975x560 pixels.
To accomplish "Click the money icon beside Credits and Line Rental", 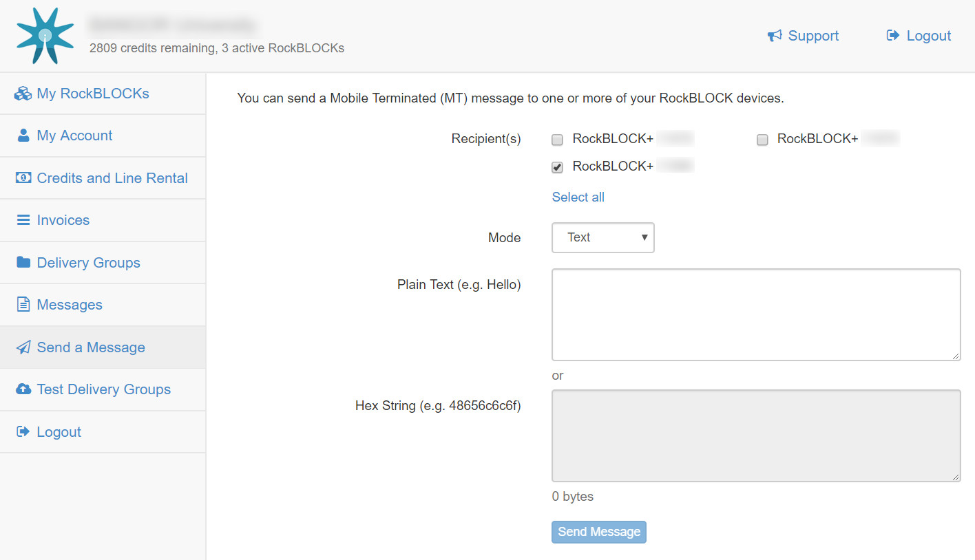I will tap(23, 178).
